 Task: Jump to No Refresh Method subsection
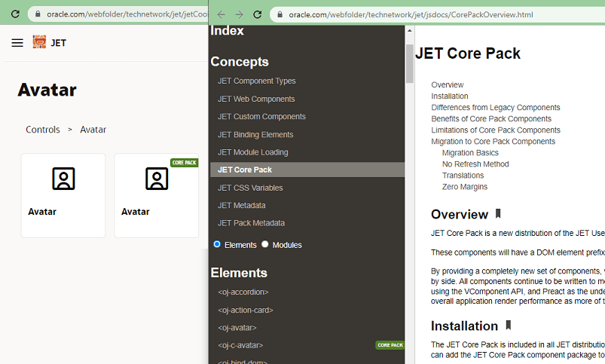click(475, 164)
